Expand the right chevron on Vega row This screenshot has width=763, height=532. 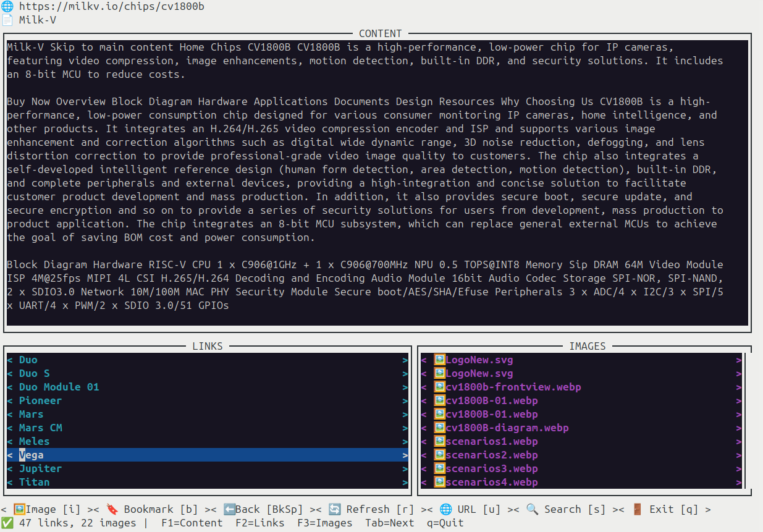click(x=405, y=455)
